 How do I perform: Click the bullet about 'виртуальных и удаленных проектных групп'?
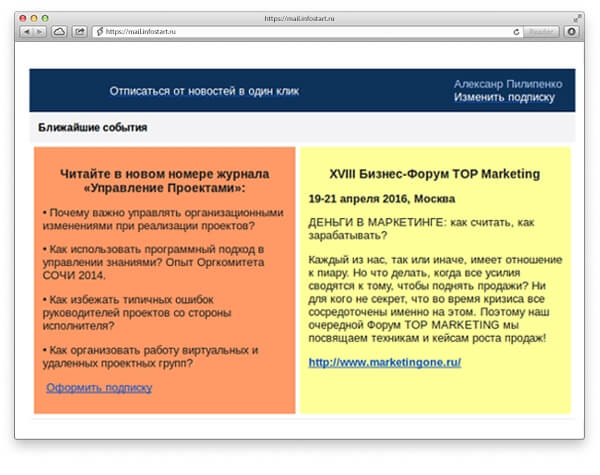click(150, 356)
